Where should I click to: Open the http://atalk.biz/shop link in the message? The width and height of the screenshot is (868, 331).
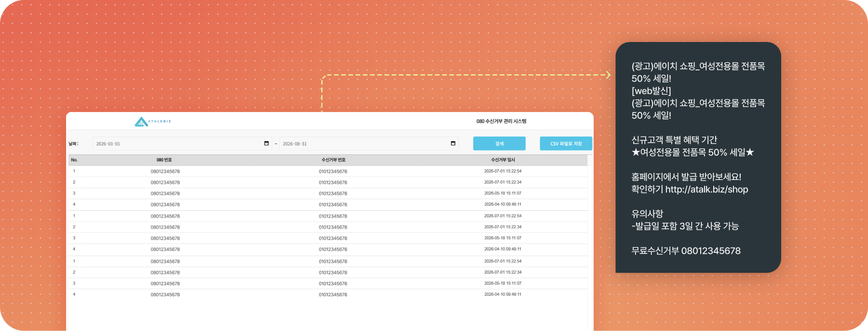click(x=706, y=189)
